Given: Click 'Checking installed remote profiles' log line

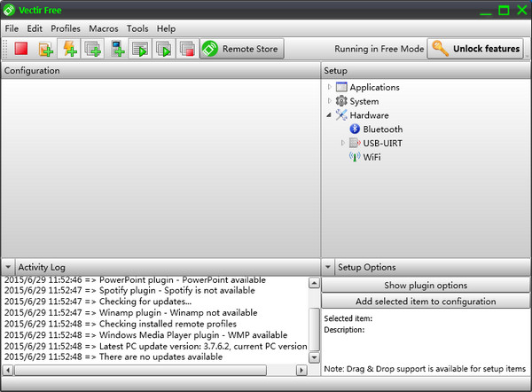Looking at the screenshot, I should 121,324.
